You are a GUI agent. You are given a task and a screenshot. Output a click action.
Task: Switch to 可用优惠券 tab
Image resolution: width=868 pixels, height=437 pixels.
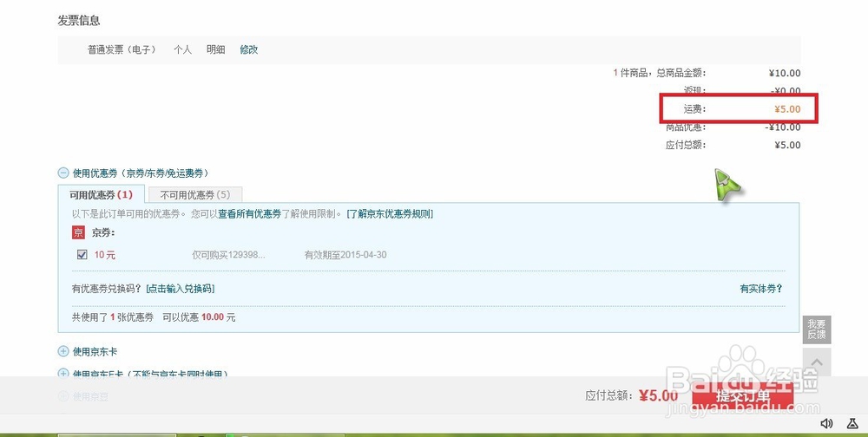101,195
